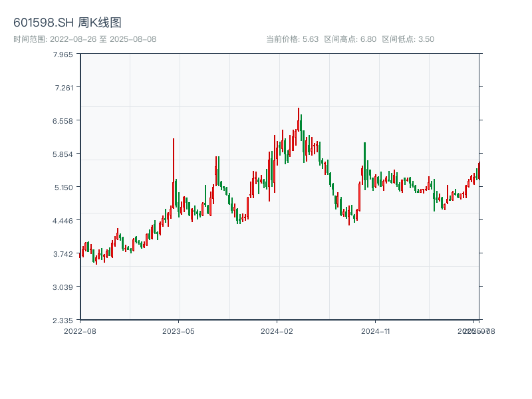
Task: Click the 2022-08 x-axis date label
Action: click(80, 331)
